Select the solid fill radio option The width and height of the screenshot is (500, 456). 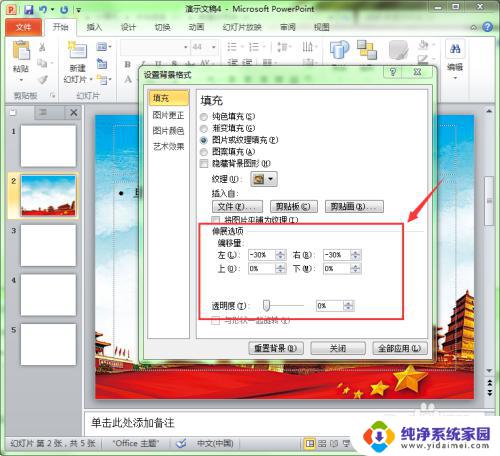pos(204,117)
